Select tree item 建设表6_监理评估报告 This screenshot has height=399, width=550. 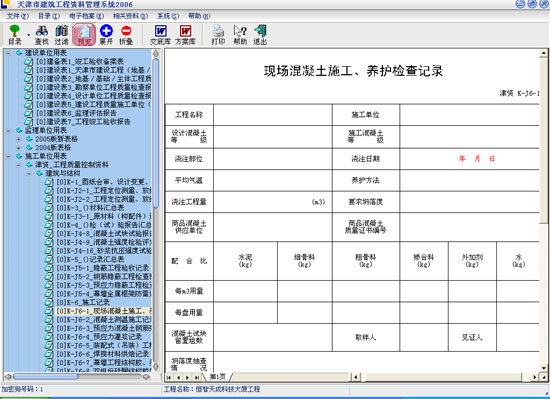coord(76,113)
